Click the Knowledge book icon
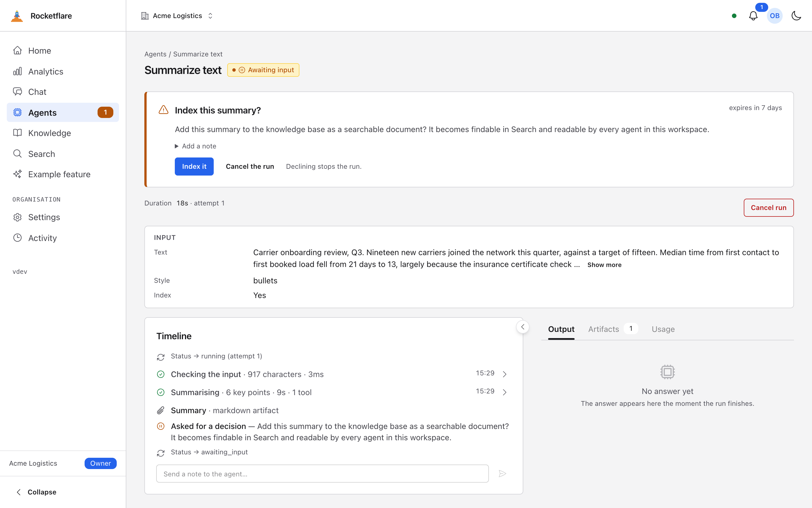 click(17, 133)
